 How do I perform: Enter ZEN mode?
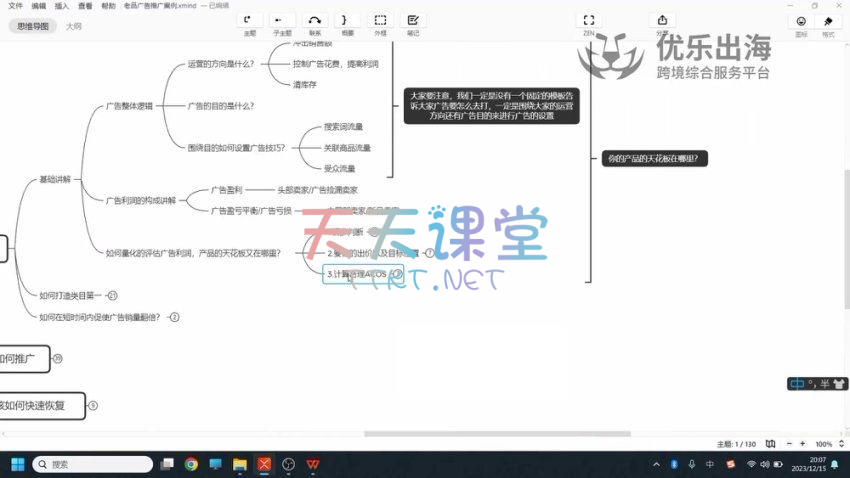tap(589, 20)
